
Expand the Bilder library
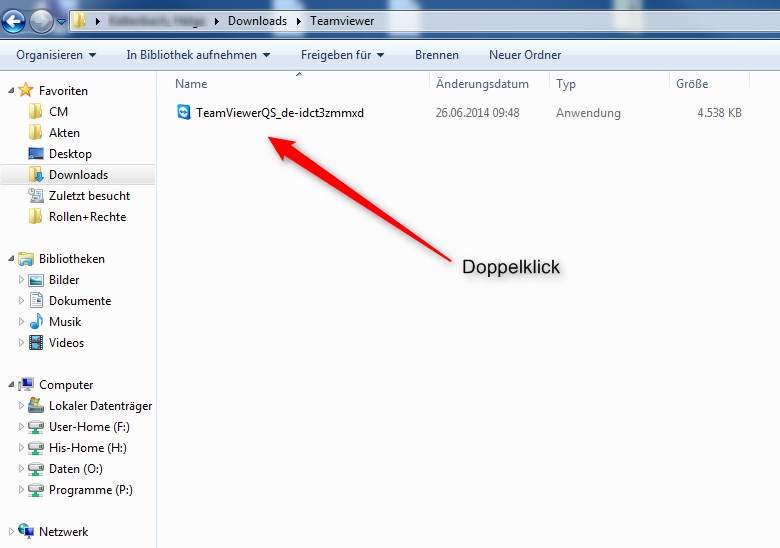tap(21, 279)
